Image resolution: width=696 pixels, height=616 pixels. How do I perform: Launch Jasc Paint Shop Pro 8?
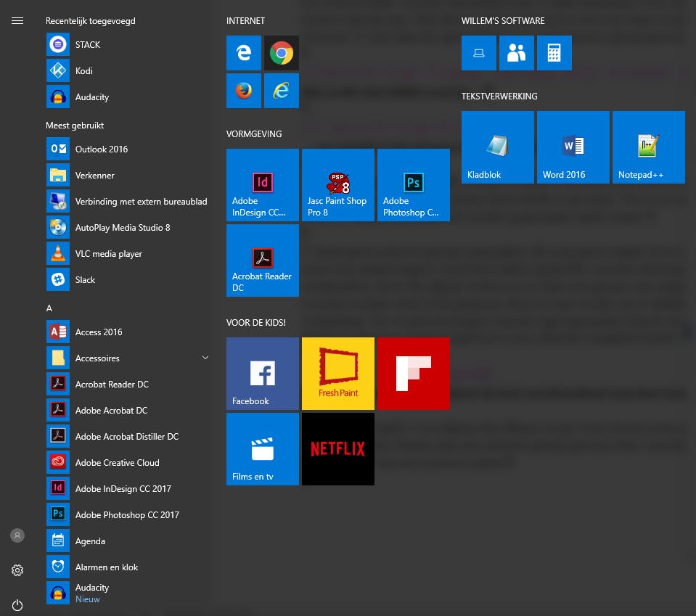pyautogui.click(x=337, y=184)
